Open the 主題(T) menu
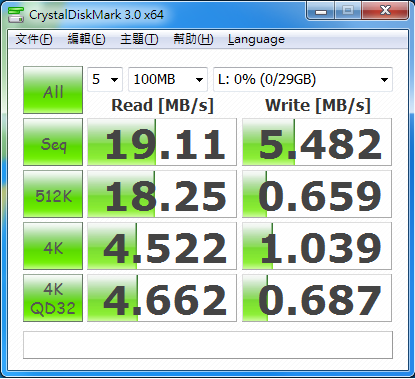415x379 pixels. coord(139,39)
